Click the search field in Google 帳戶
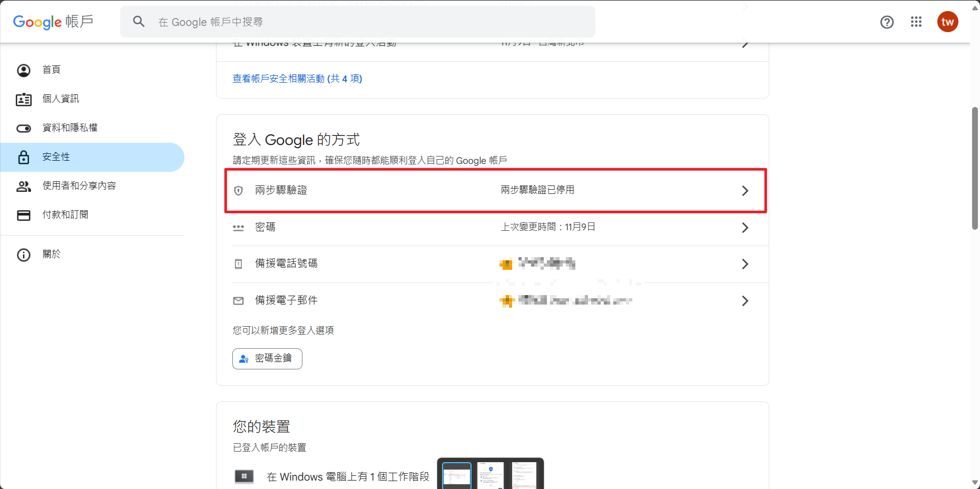 coord(369,22)
